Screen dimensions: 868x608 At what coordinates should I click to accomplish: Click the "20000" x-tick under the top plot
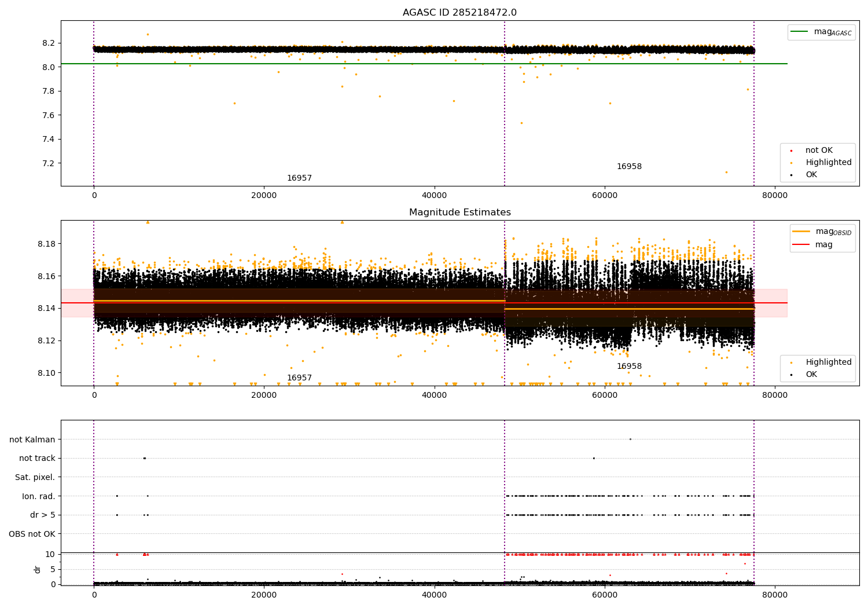[264, 196]
